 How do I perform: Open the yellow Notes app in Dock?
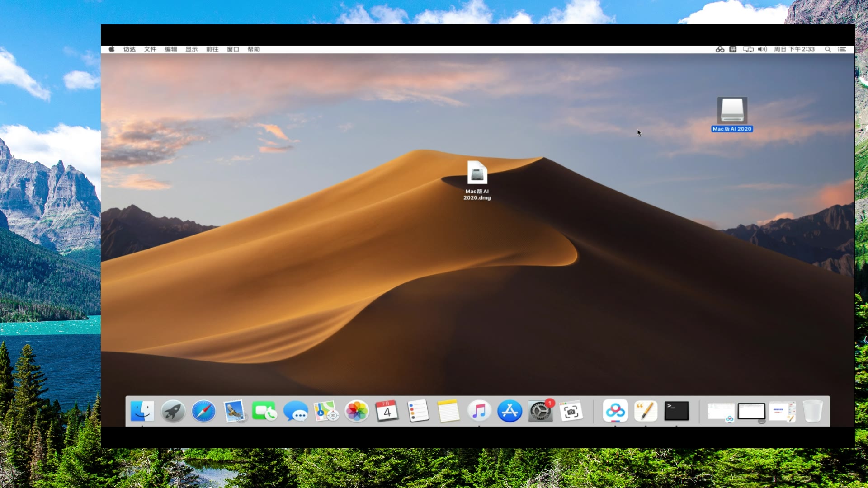[448, 411]
